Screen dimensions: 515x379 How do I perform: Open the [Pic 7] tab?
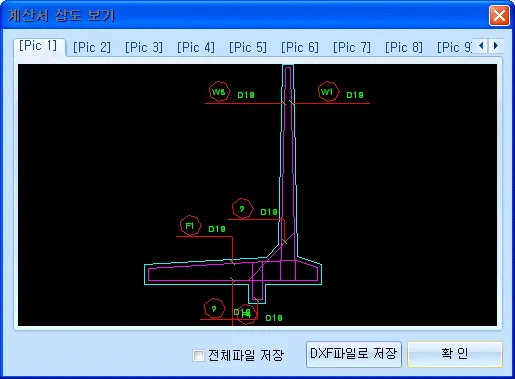pos(352,47)
